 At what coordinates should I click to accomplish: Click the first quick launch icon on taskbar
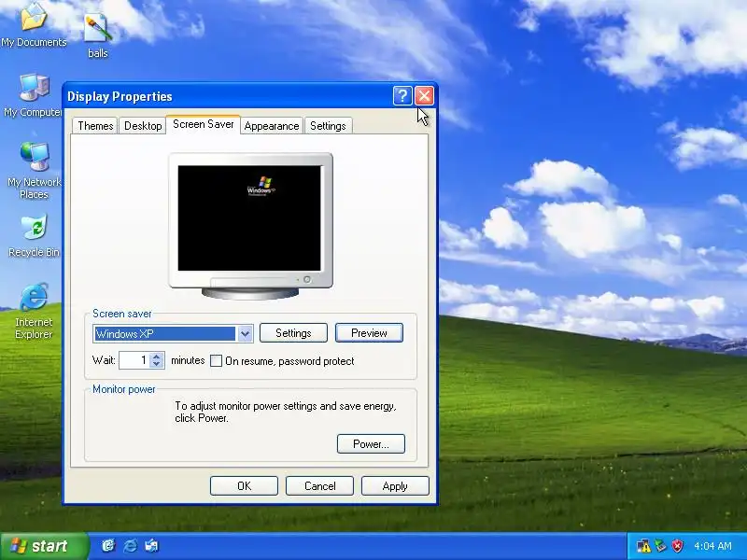(108, 546)
